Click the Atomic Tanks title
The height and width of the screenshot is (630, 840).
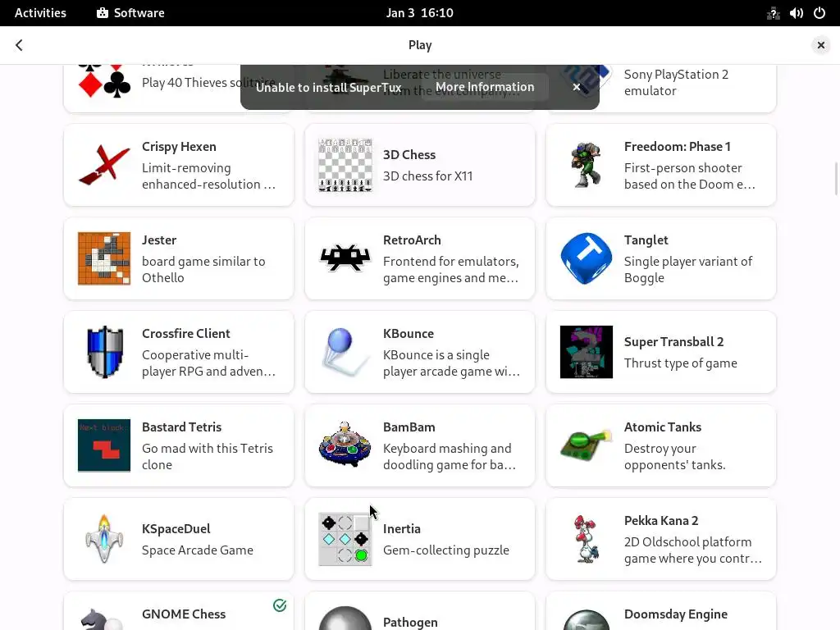[x=663, y=427]
